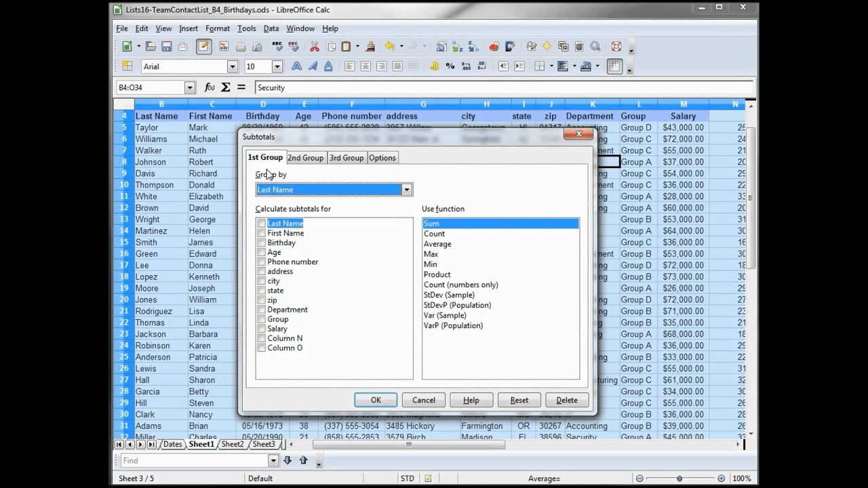Open the font size dropdown arrow
Viewport: 868px width, 488px height.
pyautogui.click(x=277, y=66)
